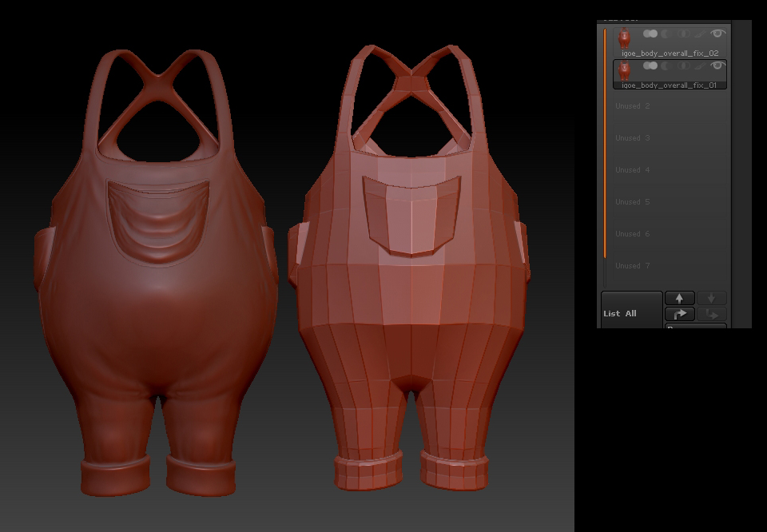This screenshot has width=767, height=532.
Task: Toggle polypaint colorize brush on igoe_body_overall_fix_02
Action: pos(701,34)
